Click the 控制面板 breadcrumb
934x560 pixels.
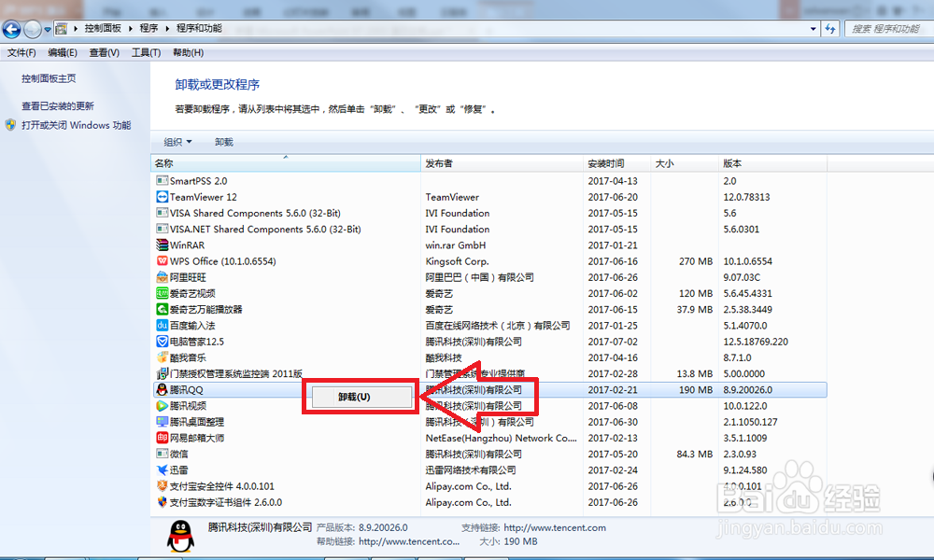coord(103,29)
